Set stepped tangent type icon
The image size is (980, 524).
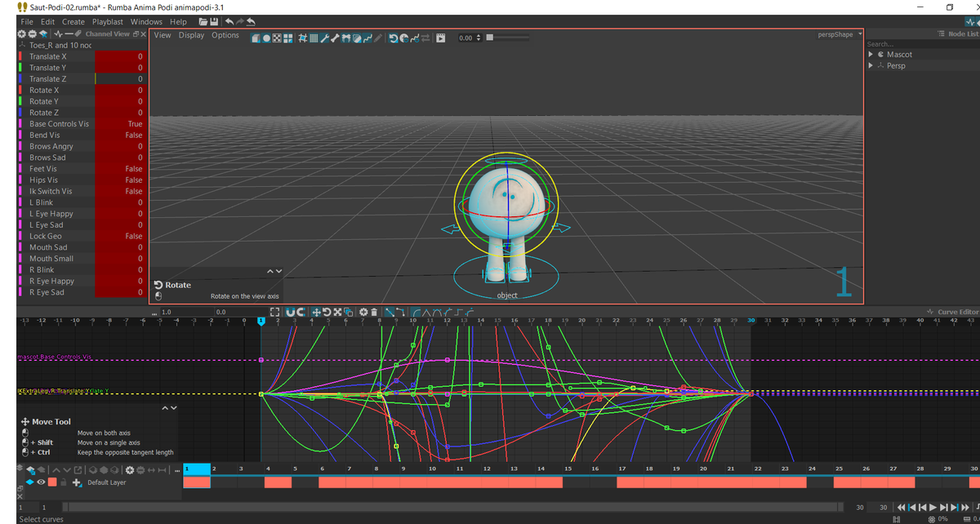coord(458,312)
